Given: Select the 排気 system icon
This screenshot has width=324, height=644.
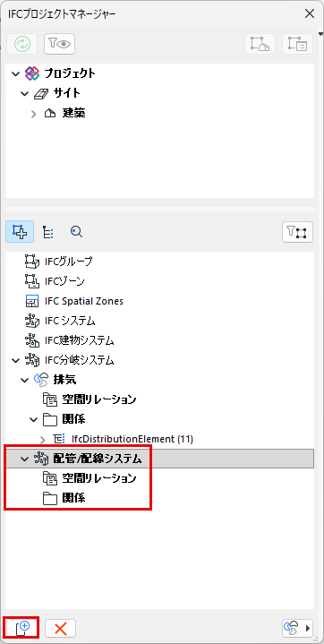Looking at the screenshot, I should pos(41,381).
